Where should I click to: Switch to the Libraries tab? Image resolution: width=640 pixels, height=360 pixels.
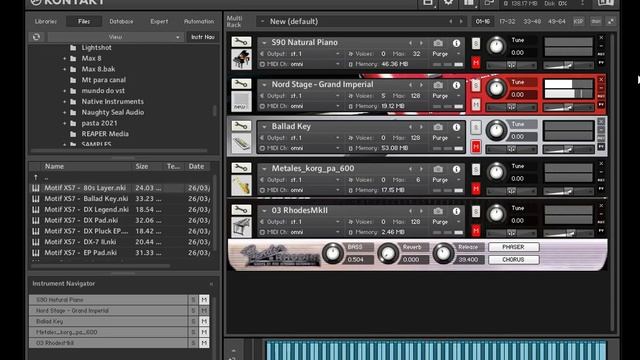[46, 21]
